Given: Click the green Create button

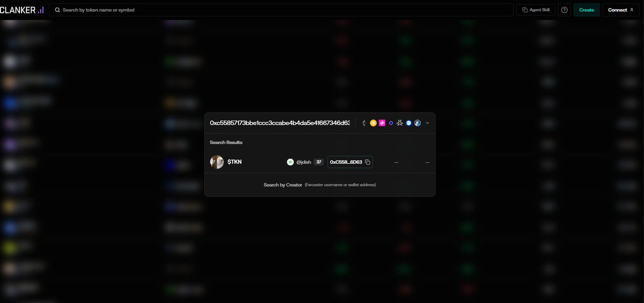Looking at the screenshot, I should pyautogui.click(x=587, y=10).
